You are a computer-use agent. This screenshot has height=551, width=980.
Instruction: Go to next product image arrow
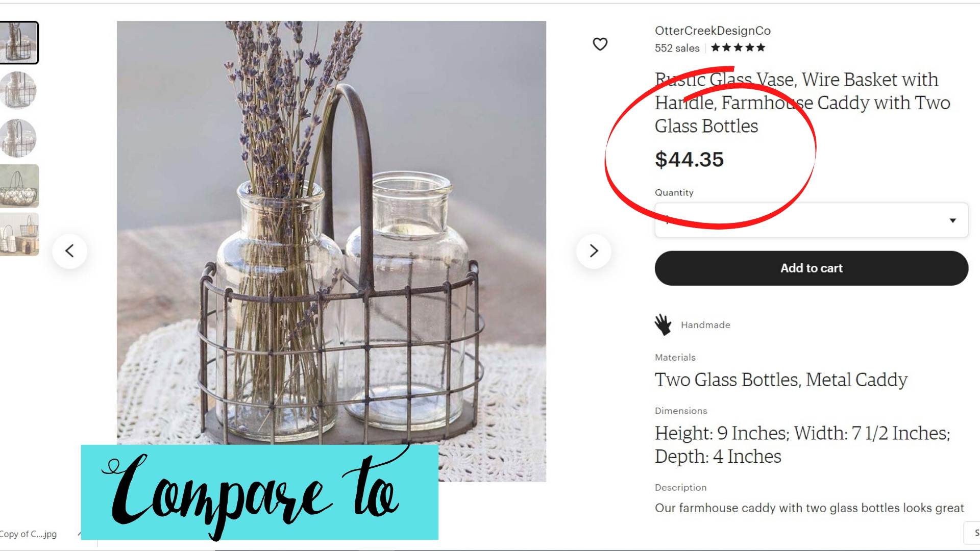(594, 251)
